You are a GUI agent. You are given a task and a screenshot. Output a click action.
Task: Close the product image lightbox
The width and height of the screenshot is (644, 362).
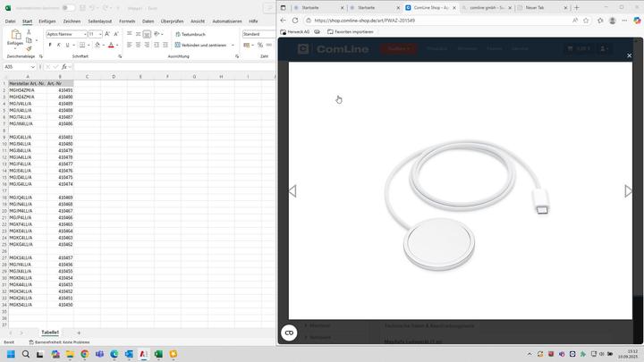[628, 56]
